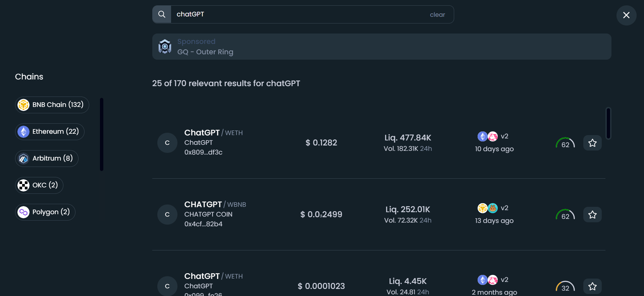Click the ChatGPT token avatar on first result
644x296 pixels.
pyautogui.click(x=167, y=142)
